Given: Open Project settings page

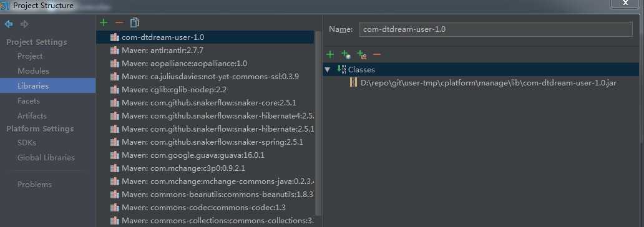Looking at the screenshot, I should [30, 56].
